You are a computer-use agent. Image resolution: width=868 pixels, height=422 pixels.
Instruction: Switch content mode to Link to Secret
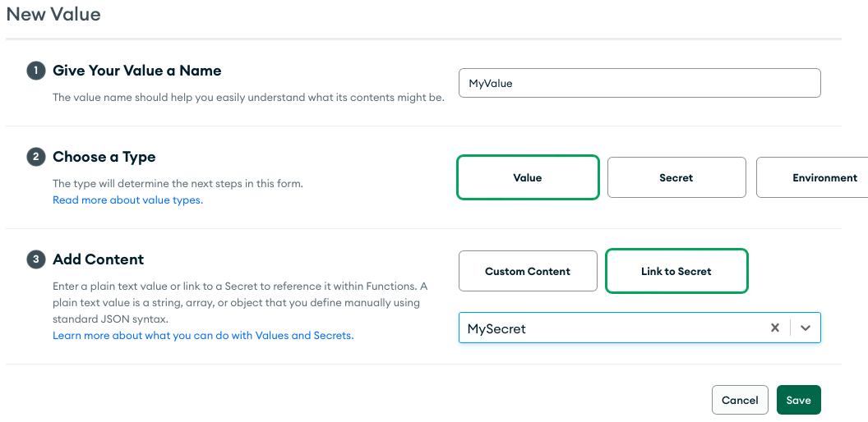click(x=676, y=271)
